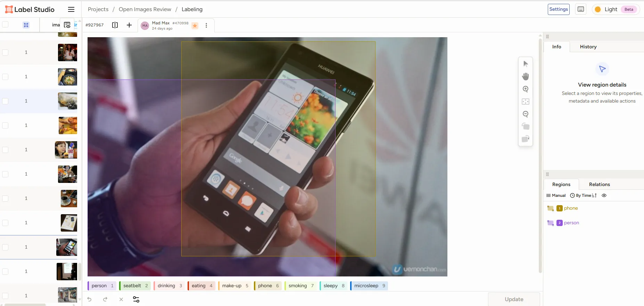The height and width of the screenshot is (306, 644).
Task: Click the rotate left tool icon
Action: [526, 127]
